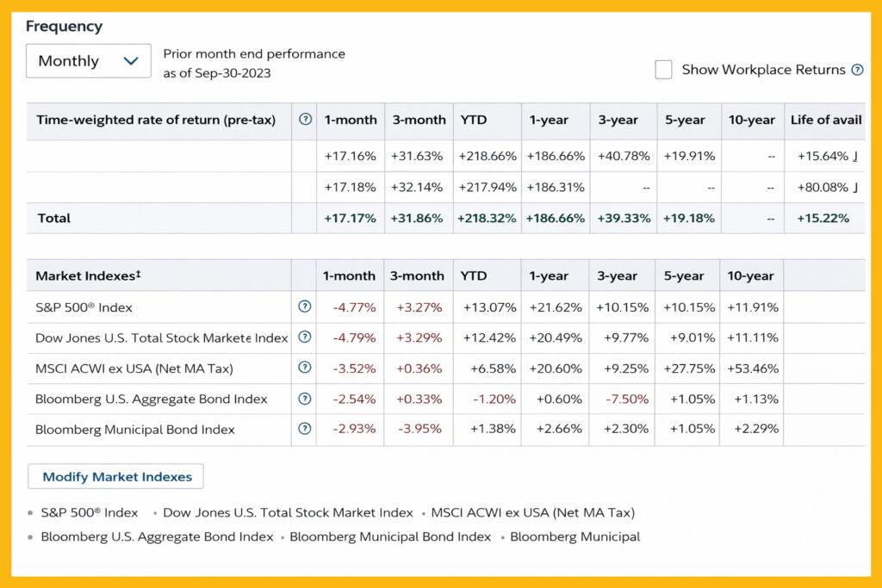Image resolution: width=882 pixels, height=588 pixels.
Task: Open info icon for Bloomberg Municipal Bond Index
Action: tap(304, 429)
